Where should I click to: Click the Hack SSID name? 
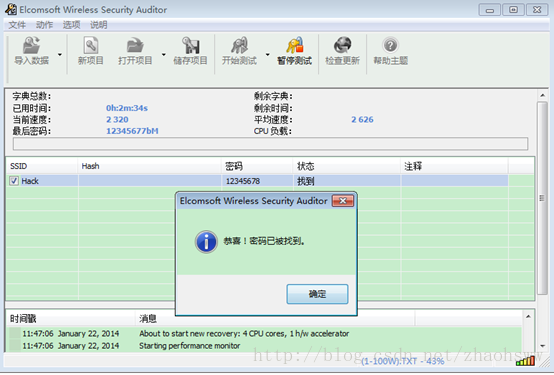click(x=30, y=181)
